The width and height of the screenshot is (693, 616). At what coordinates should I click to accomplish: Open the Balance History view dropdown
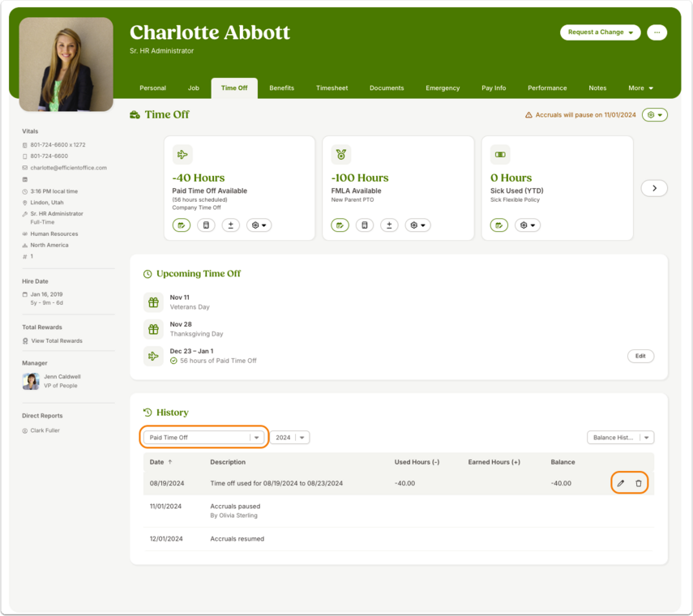pos(621,438)
